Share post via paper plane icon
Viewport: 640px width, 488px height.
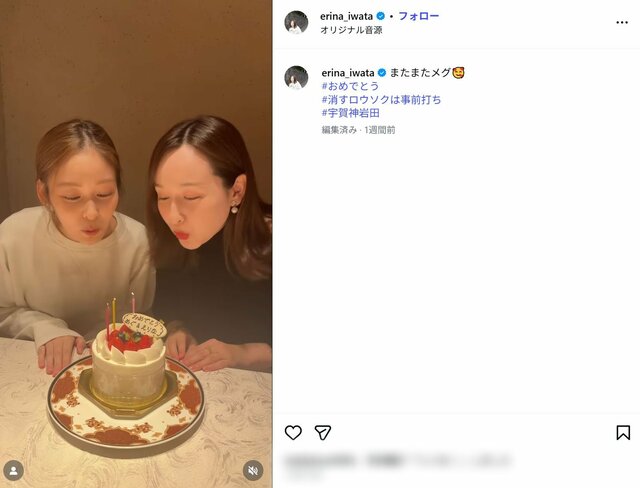coord(322,433)
